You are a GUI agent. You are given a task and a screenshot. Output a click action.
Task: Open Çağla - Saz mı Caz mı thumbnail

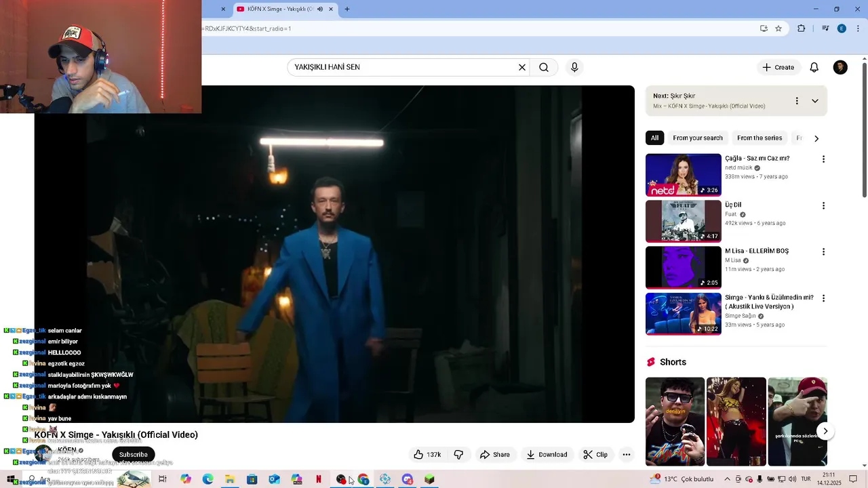683,175
